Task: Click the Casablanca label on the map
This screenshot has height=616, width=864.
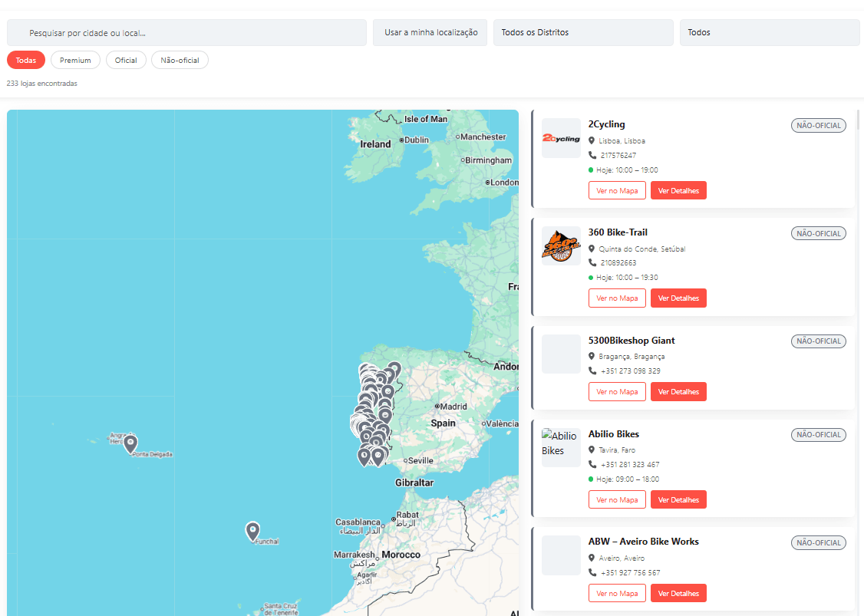Action: click(x=358, y=522)
